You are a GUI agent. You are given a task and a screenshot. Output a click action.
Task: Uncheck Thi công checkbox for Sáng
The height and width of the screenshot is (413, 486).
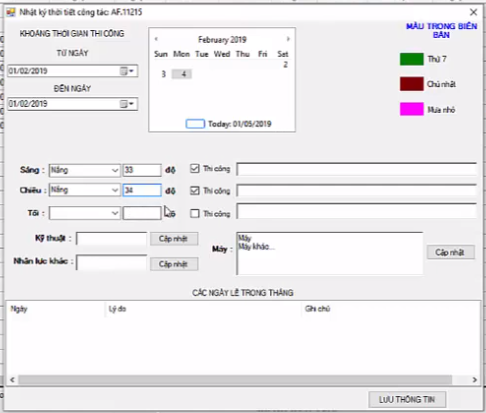point(195,169)
